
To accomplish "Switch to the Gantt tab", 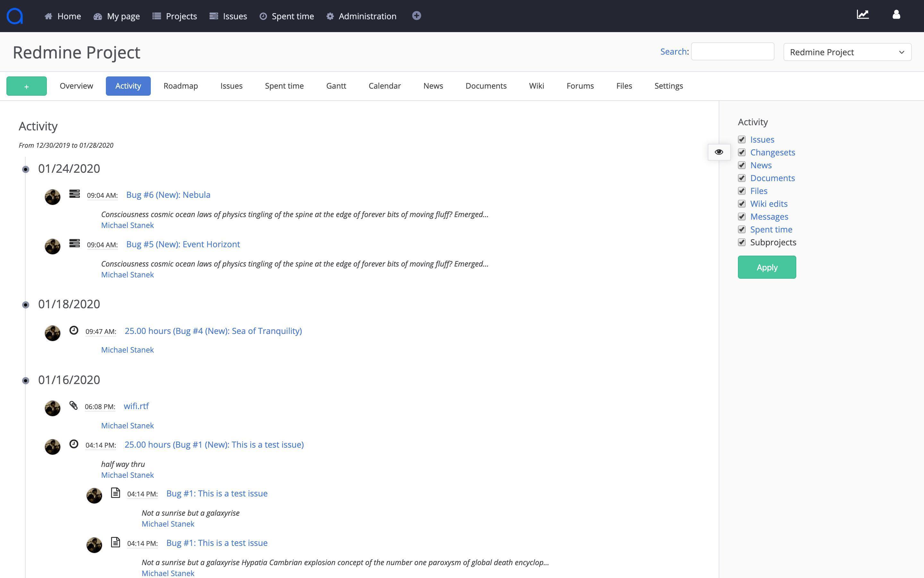I will point(336,86).
